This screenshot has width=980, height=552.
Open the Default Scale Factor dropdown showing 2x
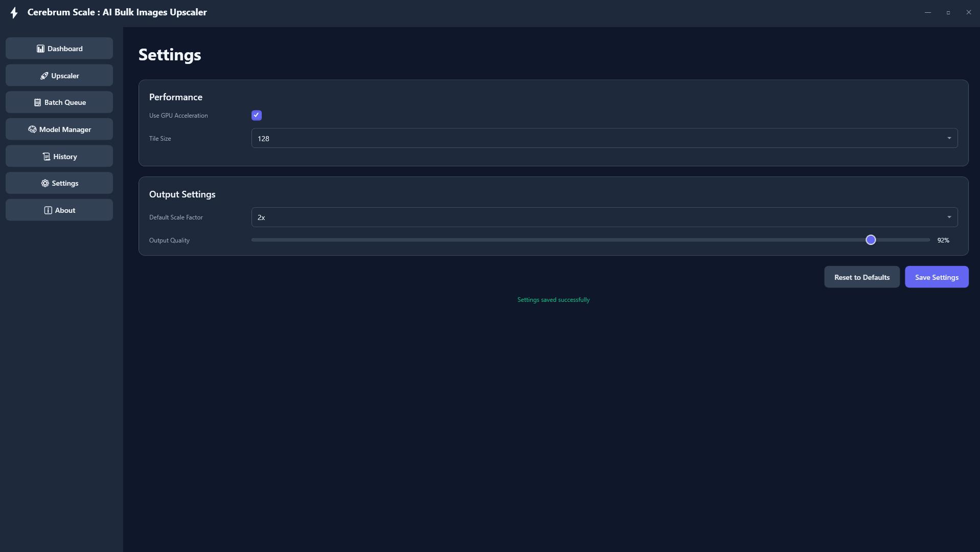pos(604,217)
